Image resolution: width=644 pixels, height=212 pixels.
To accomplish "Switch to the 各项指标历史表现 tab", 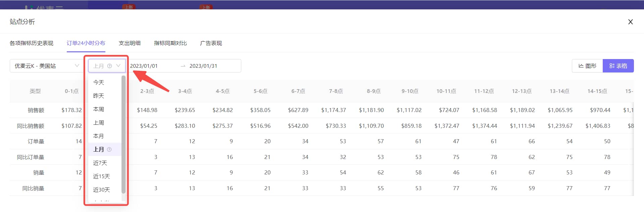I will [32, 43].
